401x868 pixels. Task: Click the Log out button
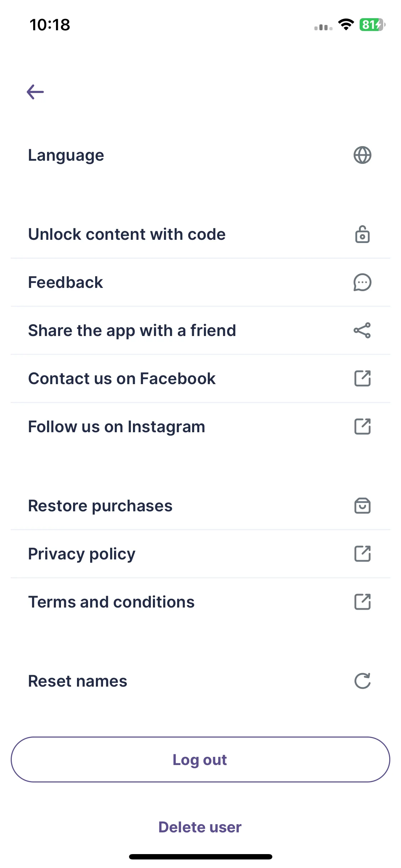(x=200, y=759)
